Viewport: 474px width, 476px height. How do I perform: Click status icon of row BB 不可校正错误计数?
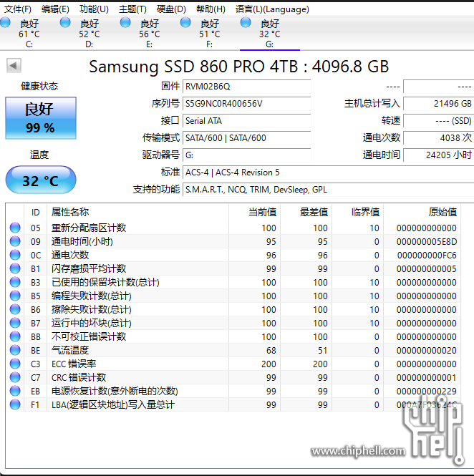[15, 336]
